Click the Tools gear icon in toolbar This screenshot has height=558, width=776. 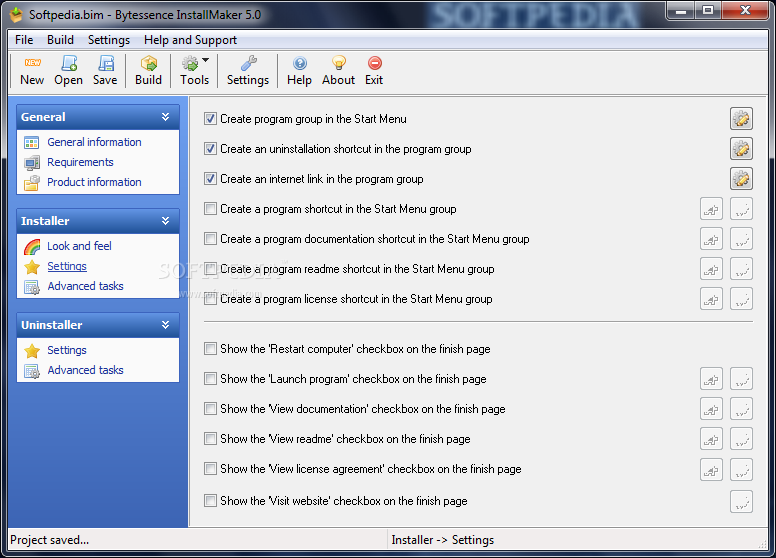click(190, 63)
